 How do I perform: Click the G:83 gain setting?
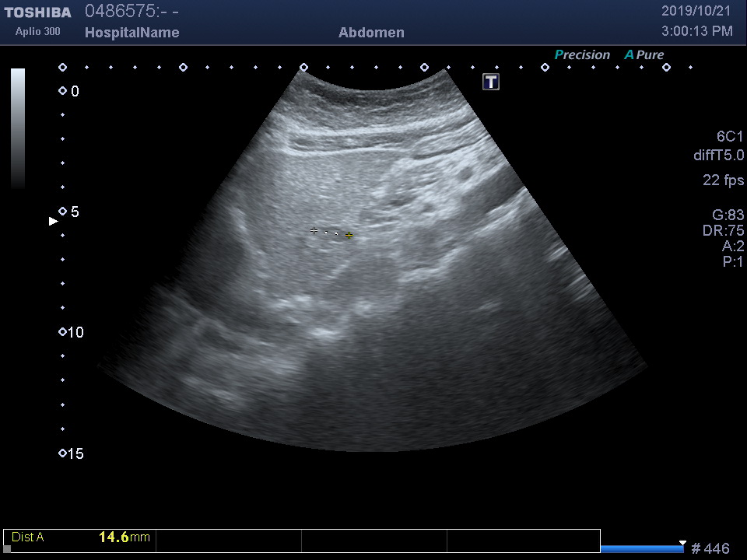tap(728, 215)
